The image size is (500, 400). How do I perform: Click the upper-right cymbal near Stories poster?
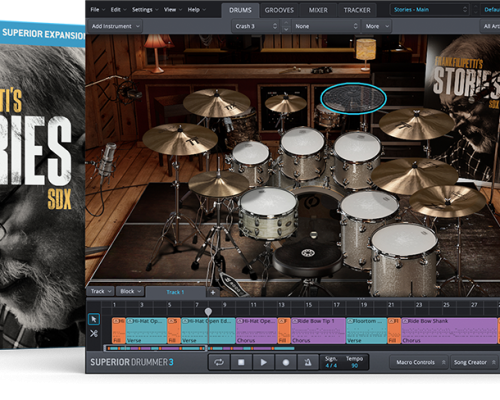(417, 123)
